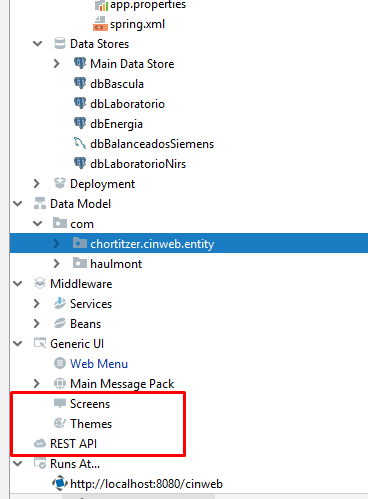Viewport: 368px width, 499px height.
Task: Click the Screens monitor icon
Action: pyautogui.click(x=60, y=404)
